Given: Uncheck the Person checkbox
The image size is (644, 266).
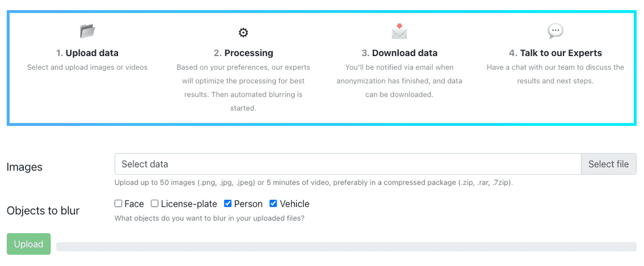Looking at the screenshot, I should 228,203.
